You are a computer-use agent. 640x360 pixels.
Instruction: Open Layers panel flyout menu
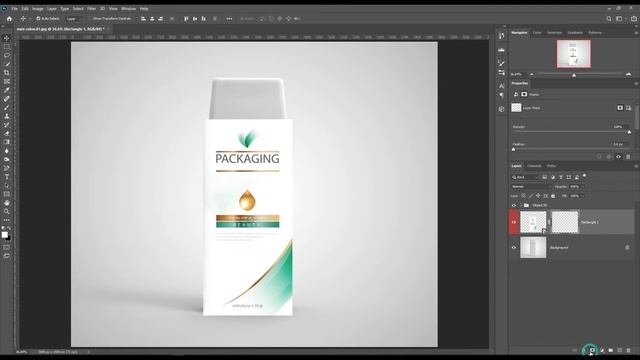(x=636, y=166)
